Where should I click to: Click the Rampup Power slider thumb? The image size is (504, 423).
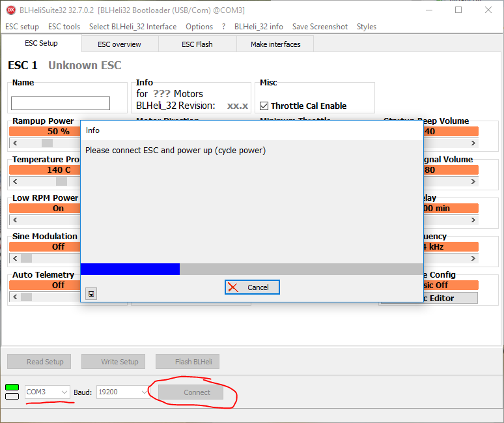48,143
